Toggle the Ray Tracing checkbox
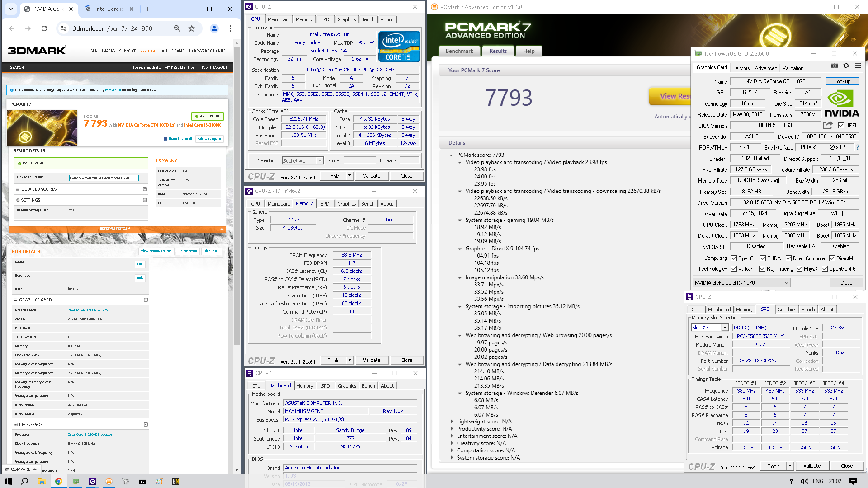This screenshot has width=868, height=488. coord(762,269)
